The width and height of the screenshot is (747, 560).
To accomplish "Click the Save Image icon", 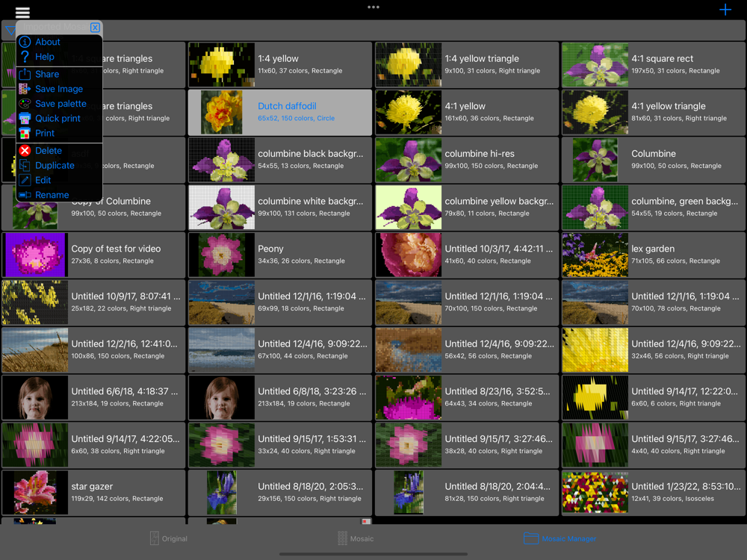I will [25, 89].
